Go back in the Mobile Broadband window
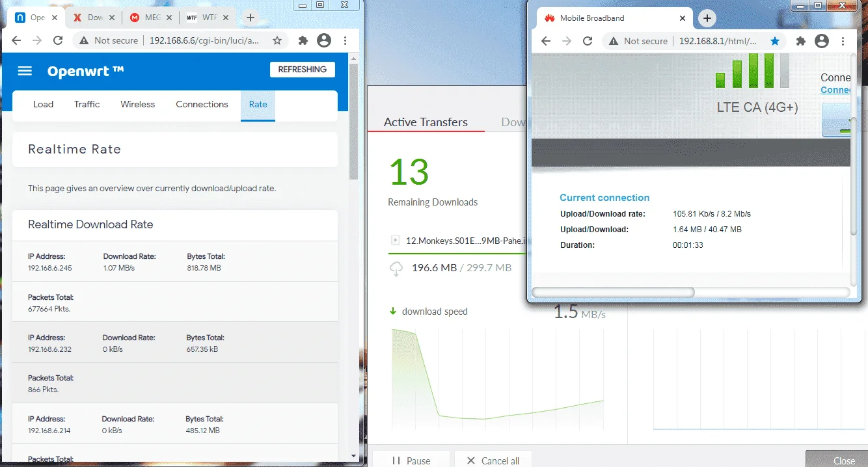Viewport: 868px width, 467px height. [546, 41]
